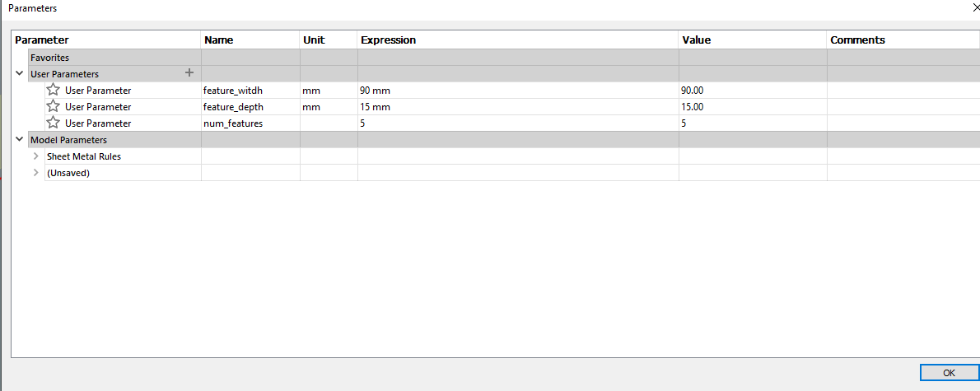980x391 pixels.
Task: Click the Name column header
Action: [x=250, y=40]
